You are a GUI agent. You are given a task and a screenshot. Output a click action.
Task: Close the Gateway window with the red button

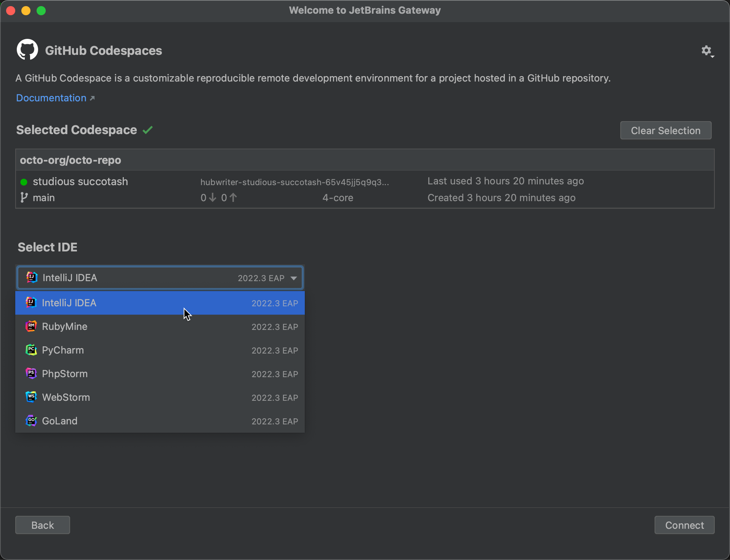[11, 11]
